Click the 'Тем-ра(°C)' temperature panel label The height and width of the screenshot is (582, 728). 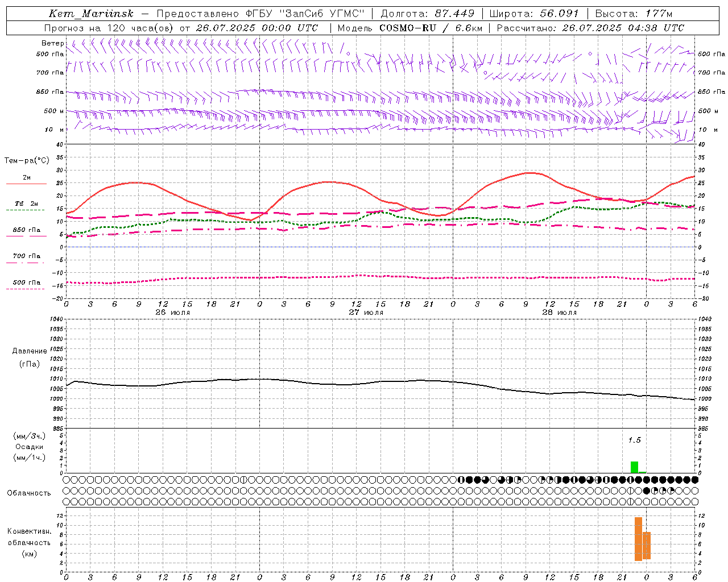point(27,161)
